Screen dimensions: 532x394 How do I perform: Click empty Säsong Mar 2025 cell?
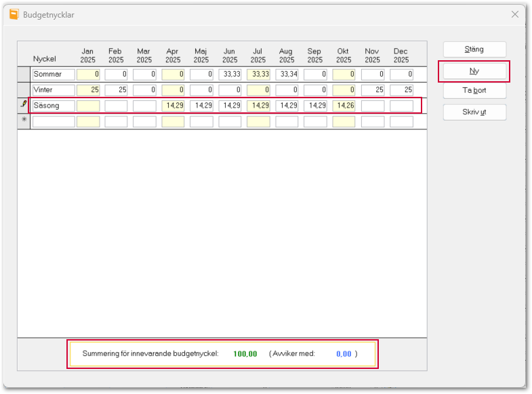coord(144,106)
